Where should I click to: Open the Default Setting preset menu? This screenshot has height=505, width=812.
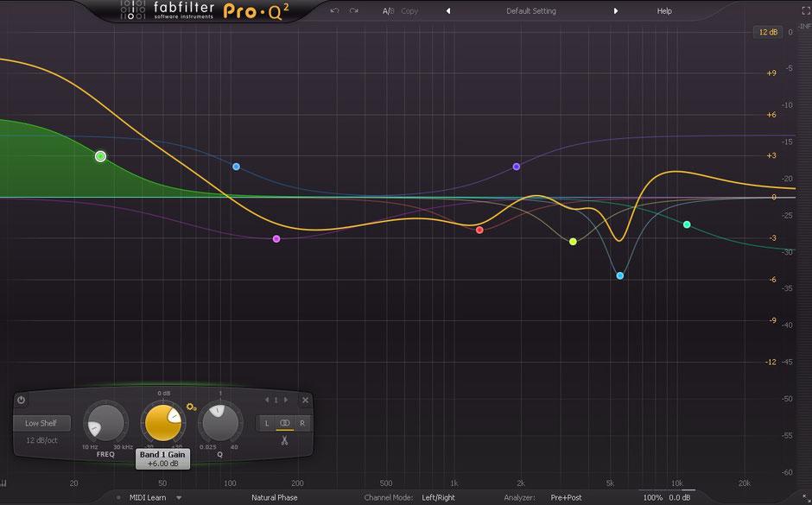pos(531,10)
